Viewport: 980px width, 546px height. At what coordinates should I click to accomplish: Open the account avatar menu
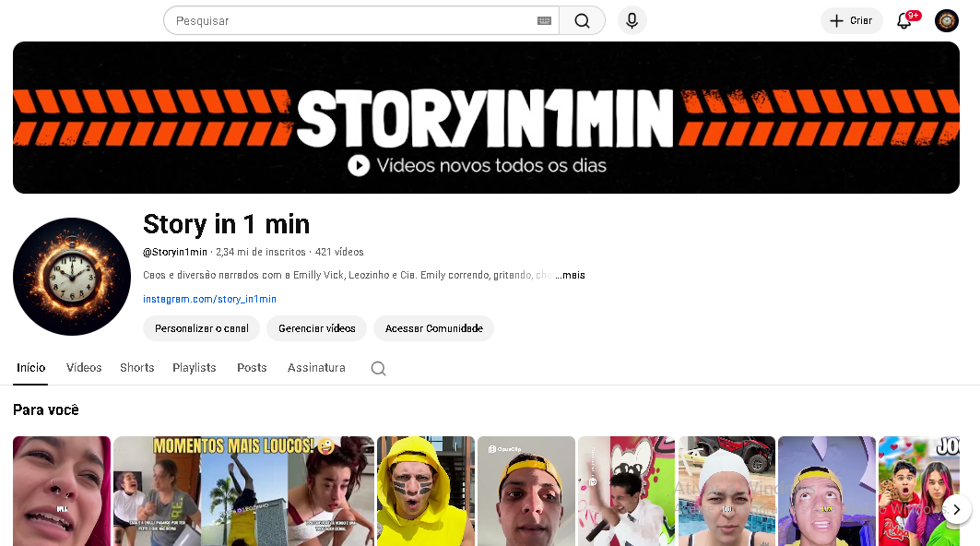(x=946, y=20)
